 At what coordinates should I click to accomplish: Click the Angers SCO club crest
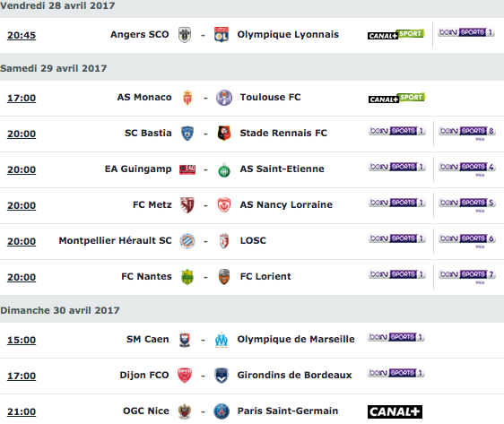[x=185, y=35]
